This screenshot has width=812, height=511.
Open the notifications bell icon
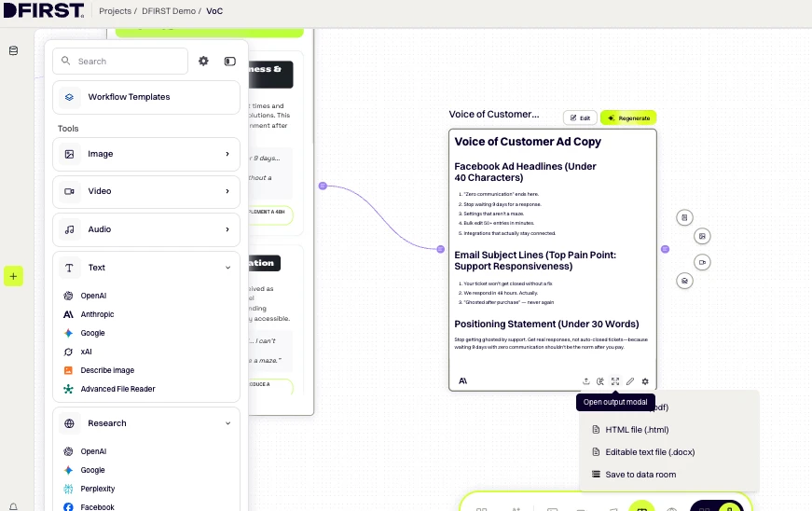click(13, 507)
